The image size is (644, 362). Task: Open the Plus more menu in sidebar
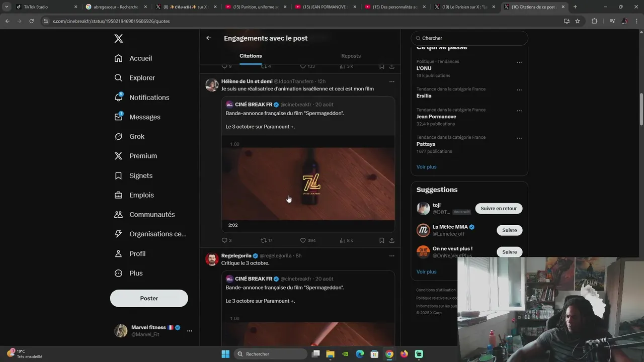pos(128,273)
